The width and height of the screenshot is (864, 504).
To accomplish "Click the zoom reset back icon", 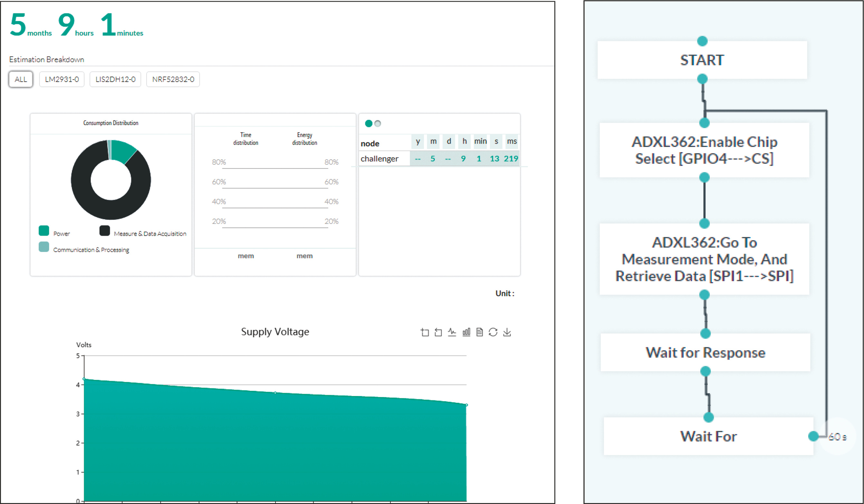I will pos(438,332).
